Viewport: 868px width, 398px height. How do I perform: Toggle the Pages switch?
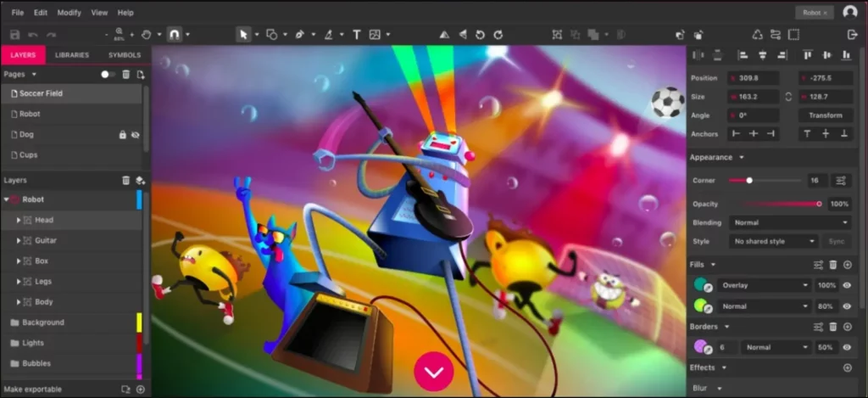tap(108, 75)
